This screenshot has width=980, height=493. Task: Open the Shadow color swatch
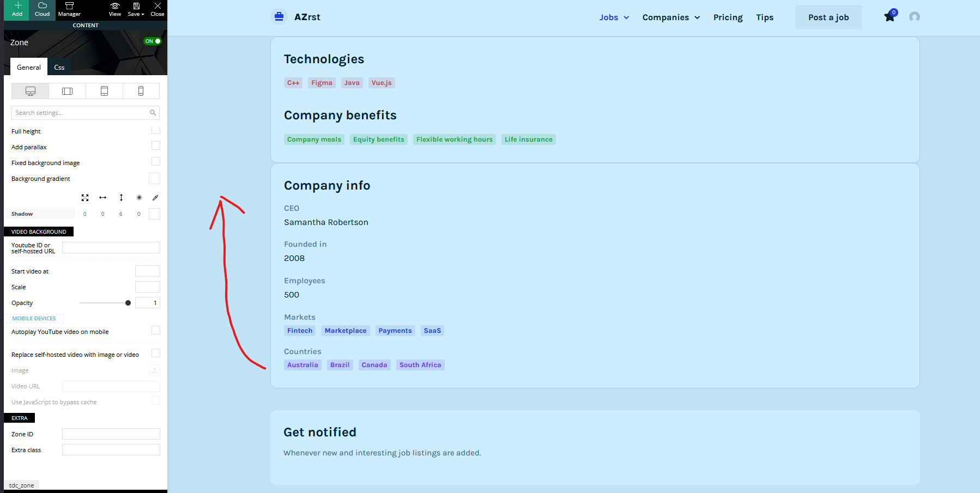tap(155, 214)
